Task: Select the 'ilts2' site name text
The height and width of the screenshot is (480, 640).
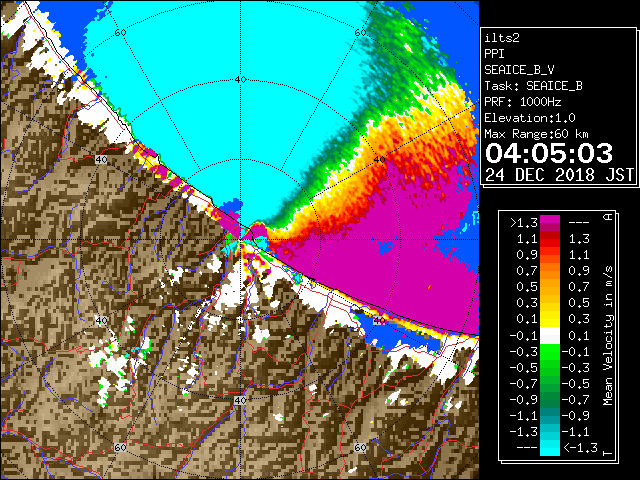Action: pos(502,38)
